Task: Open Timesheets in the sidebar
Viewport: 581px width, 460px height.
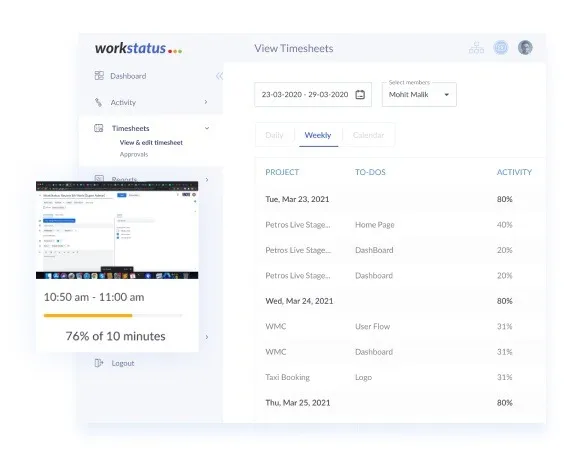Action: click(x=130, y=128)
